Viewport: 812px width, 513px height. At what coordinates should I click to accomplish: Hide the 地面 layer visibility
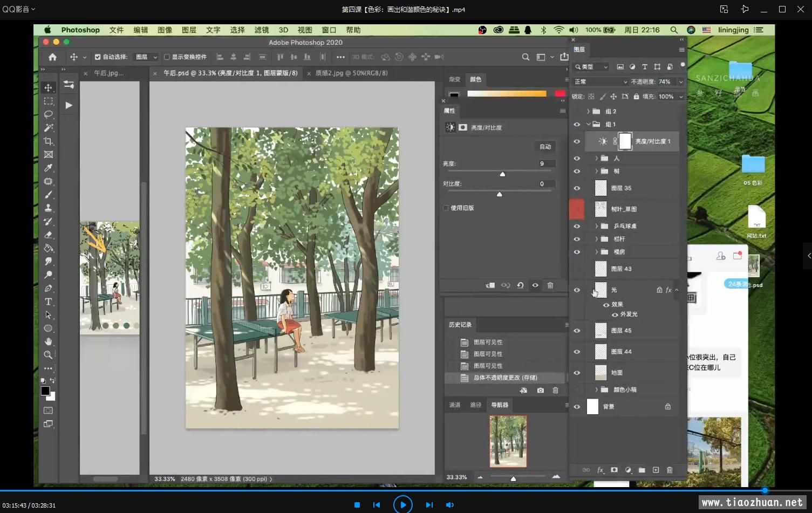[577, 373]
